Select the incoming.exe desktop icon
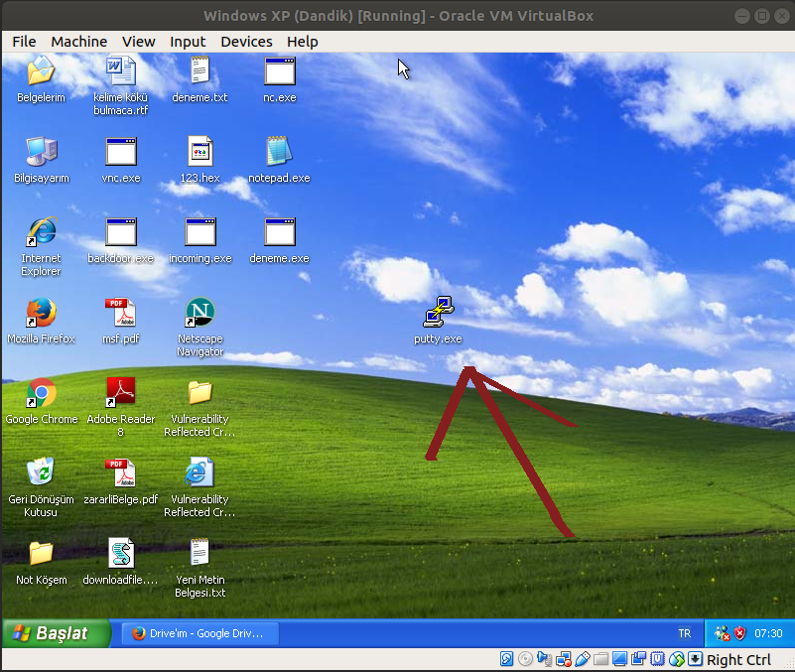This screenshot has height=672, width=795. point(200,232)
